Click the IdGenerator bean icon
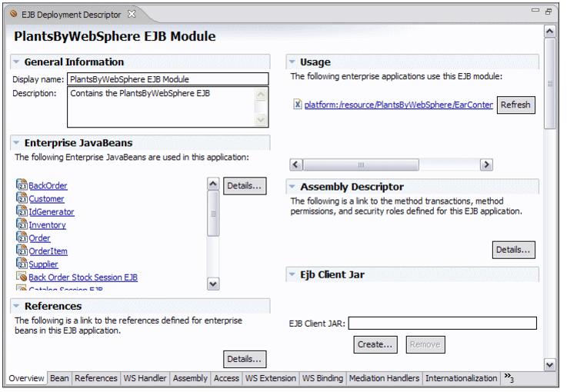Screen dimensions: 567x392 tap(22, 211)
